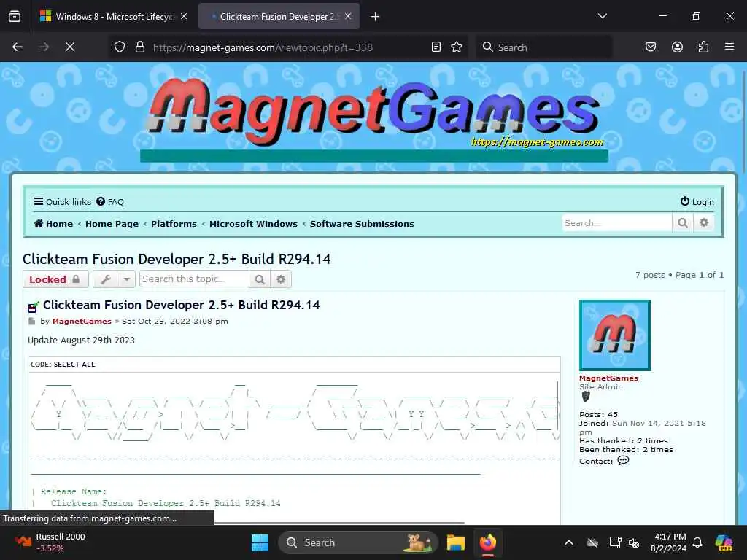
Task: Click the Firefox search box
Action: click(544, 47)
